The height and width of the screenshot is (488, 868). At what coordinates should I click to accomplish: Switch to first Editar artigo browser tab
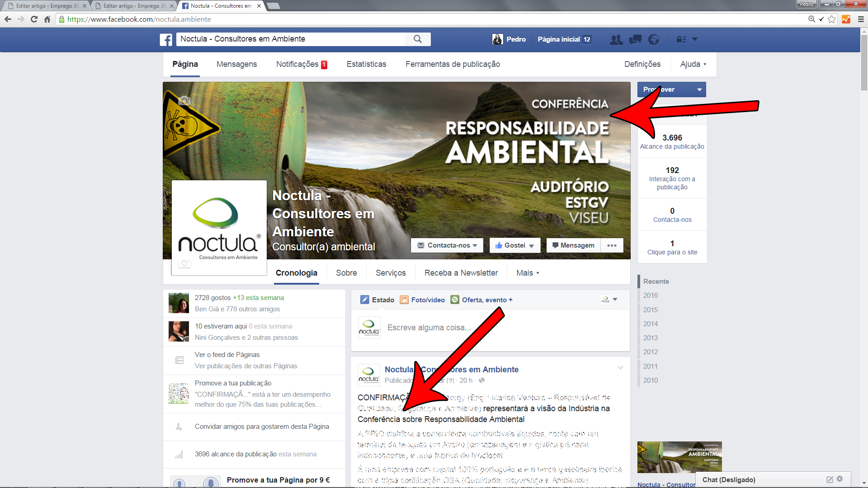pyautogui.click(x=47, y=6)
